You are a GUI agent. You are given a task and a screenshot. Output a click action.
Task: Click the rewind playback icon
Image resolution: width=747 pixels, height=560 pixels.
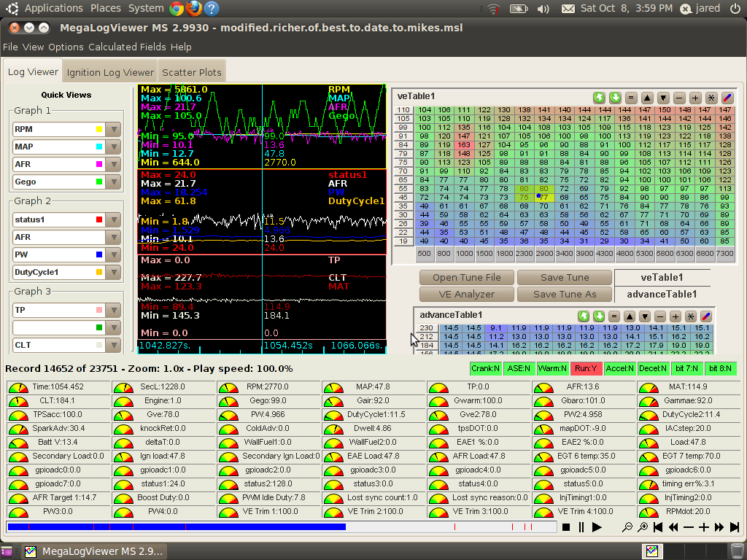673,527
